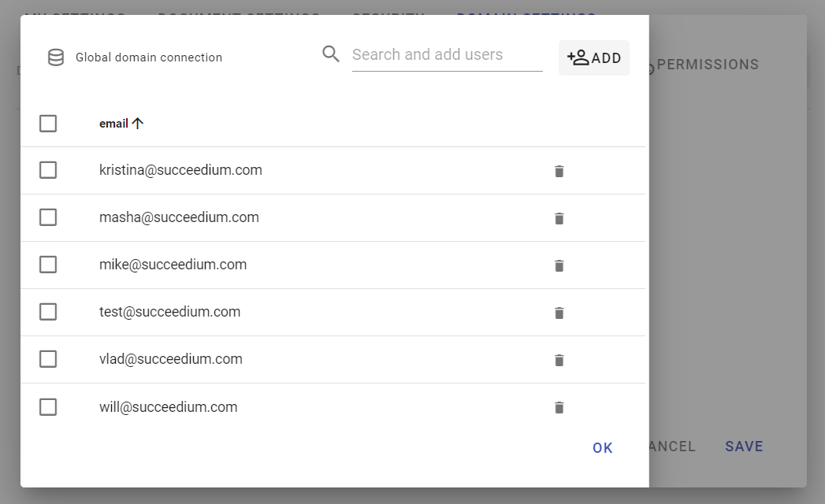Click the search magnifier icon
Screen dimensions: 825x504
[330, 54]
